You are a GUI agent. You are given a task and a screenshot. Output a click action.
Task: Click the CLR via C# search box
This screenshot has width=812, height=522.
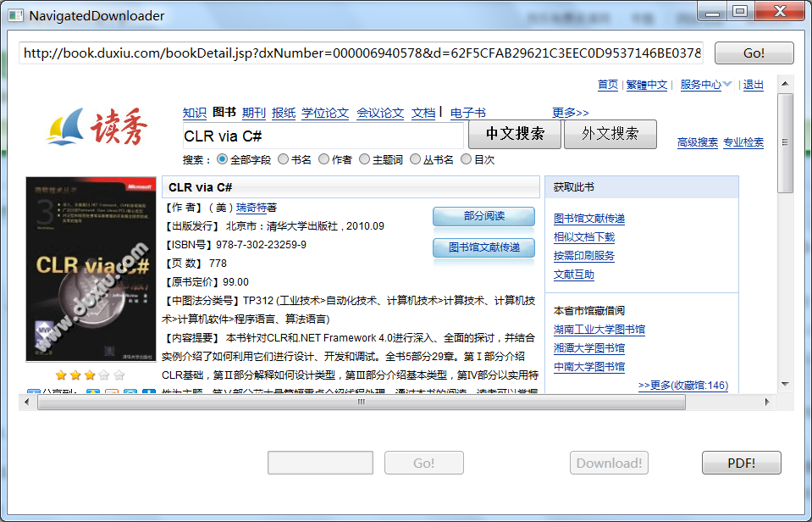[323, 136]
